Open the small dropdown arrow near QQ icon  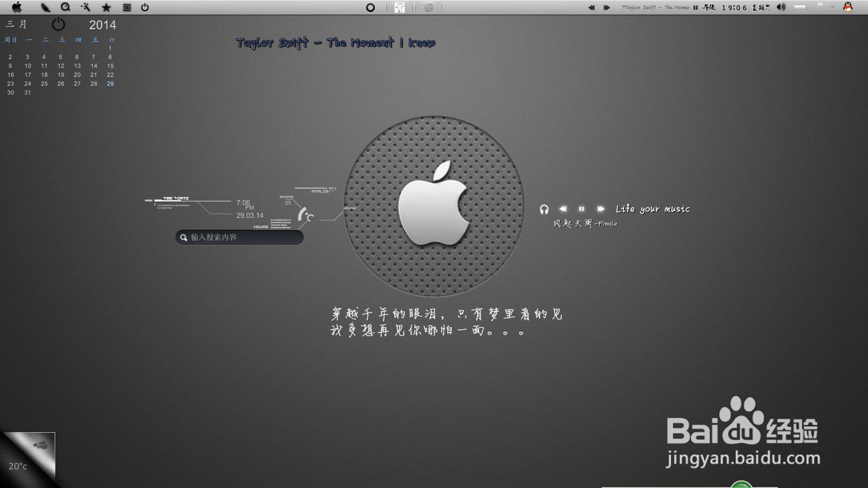coord(832,8)
